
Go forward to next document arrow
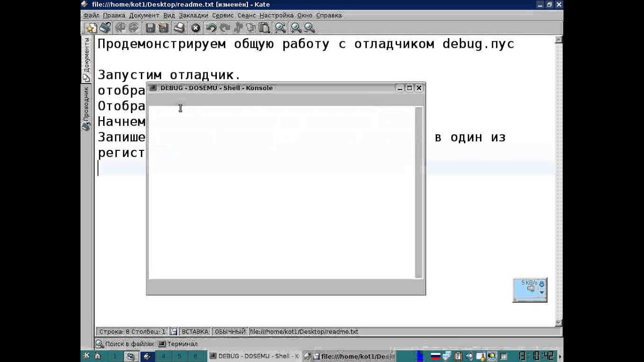point(133,28)
